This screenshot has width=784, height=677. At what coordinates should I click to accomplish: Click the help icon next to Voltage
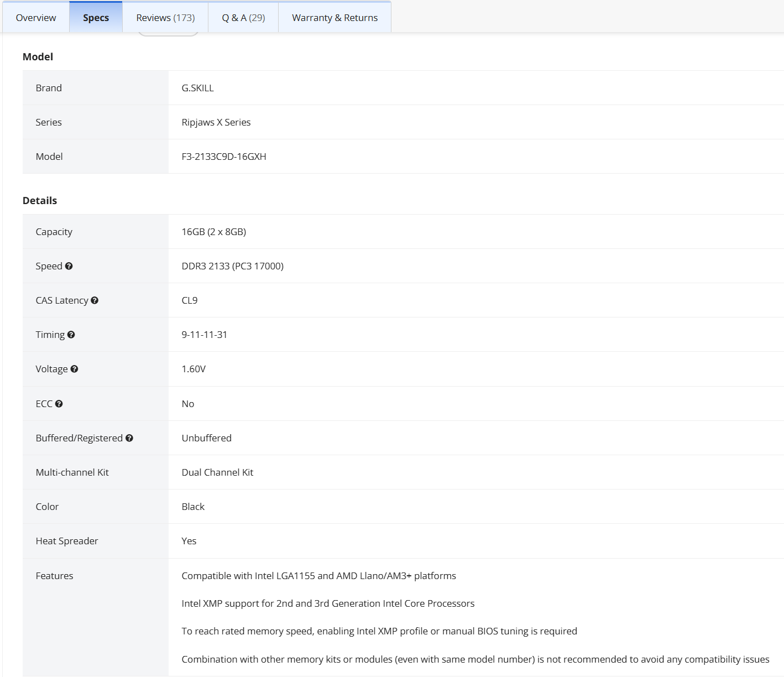pyautogui.click(x=74, y=369)
